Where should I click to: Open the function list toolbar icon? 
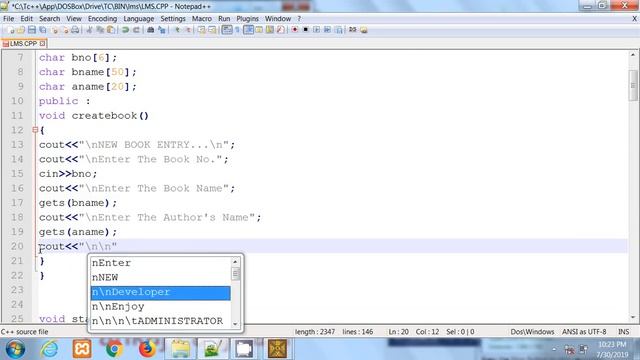click(x=280, y=30)
